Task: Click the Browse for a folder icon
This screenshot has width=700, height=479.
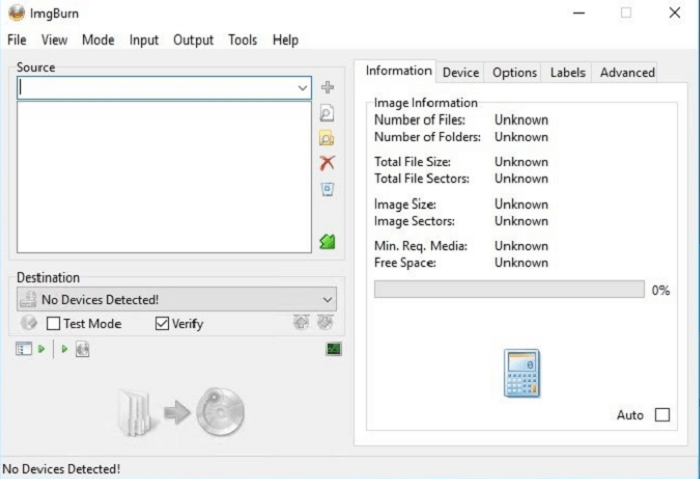Action: click(326, 138)
